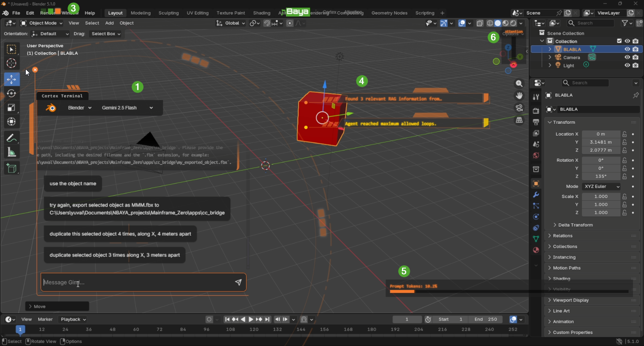This screenshot has height=346, width=644.
Task: Choose the Add Cube tool
Action: click(11, 169)
